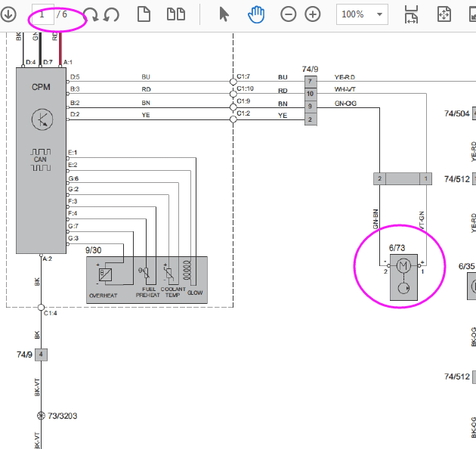Image resolution: width=476 pixels, height=449 pixels.
Task: Click the C1:10 connector pin label
Action: 246,88
